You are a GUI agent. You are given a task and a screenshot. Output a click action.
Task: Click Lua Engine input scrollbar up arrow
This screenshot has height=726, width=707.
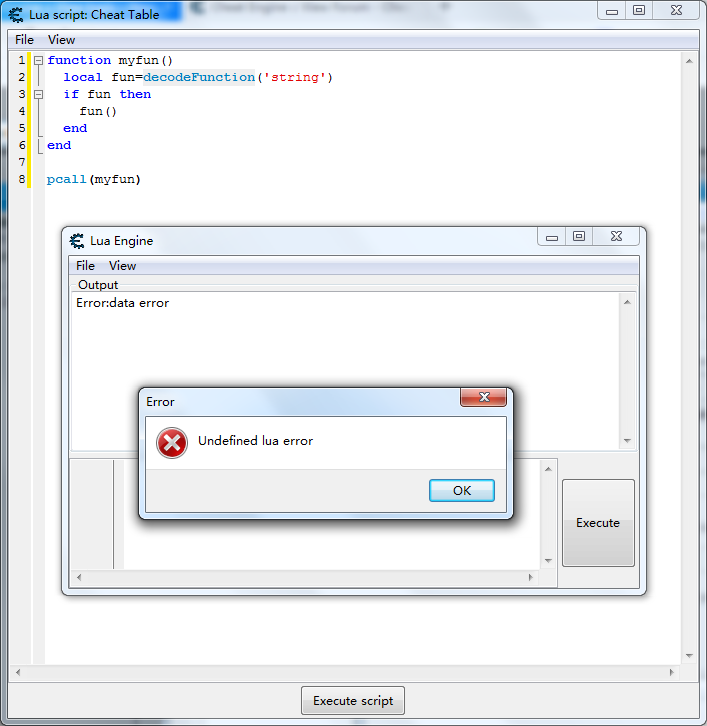[x=548, y=469]
